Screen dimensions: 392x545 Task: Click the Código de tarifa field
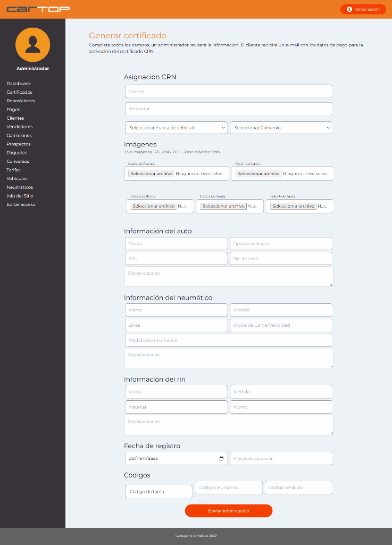(159, 491)
